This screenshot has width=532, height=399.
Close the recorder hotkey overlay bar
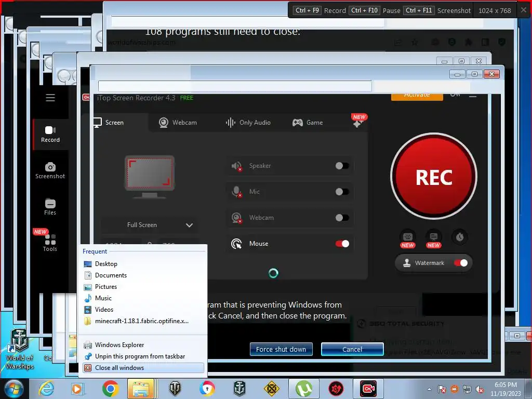point(524,10)
